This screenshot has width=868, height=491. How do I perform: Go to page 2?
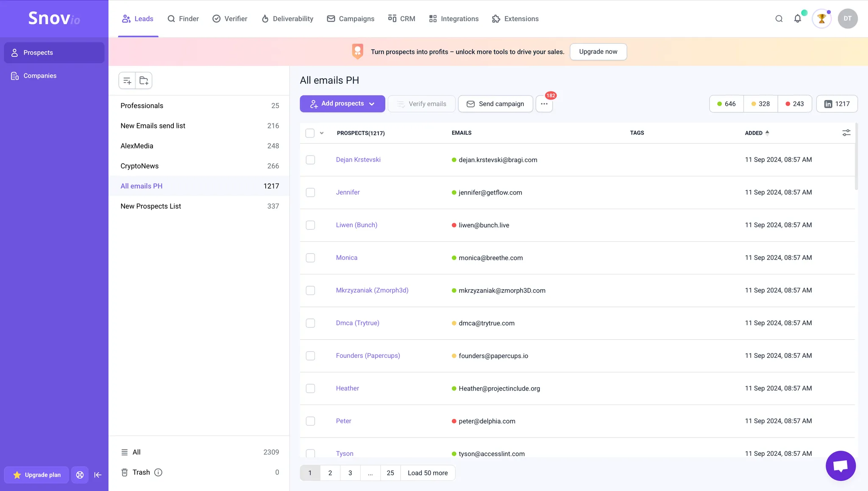(x=330, y=473)
